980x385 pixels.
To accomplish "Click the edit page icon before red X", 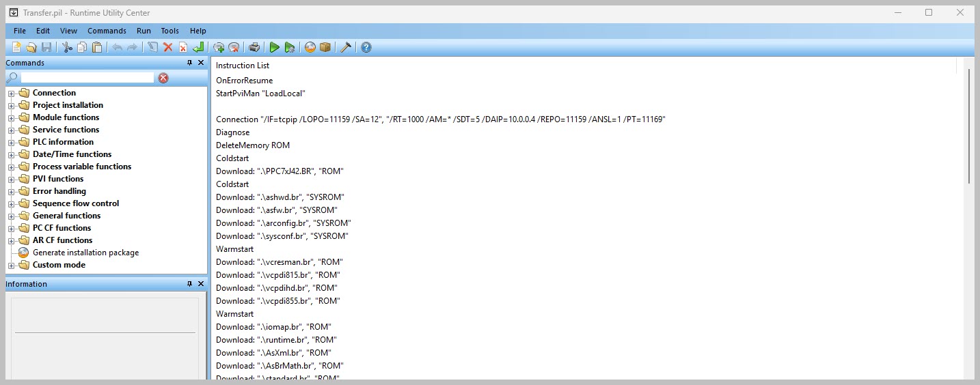I will (152, 47).
